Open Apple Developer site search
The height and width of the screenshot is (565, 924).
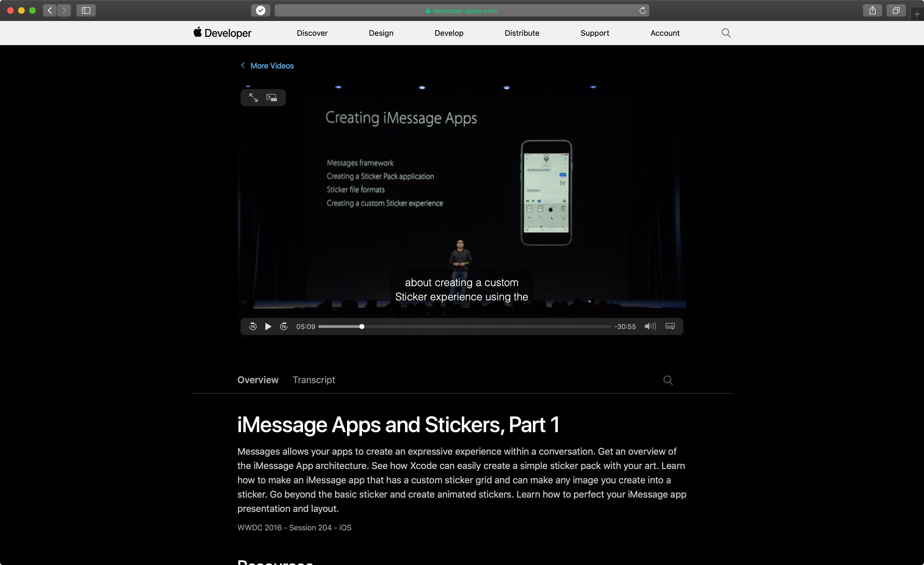point(726,33)
